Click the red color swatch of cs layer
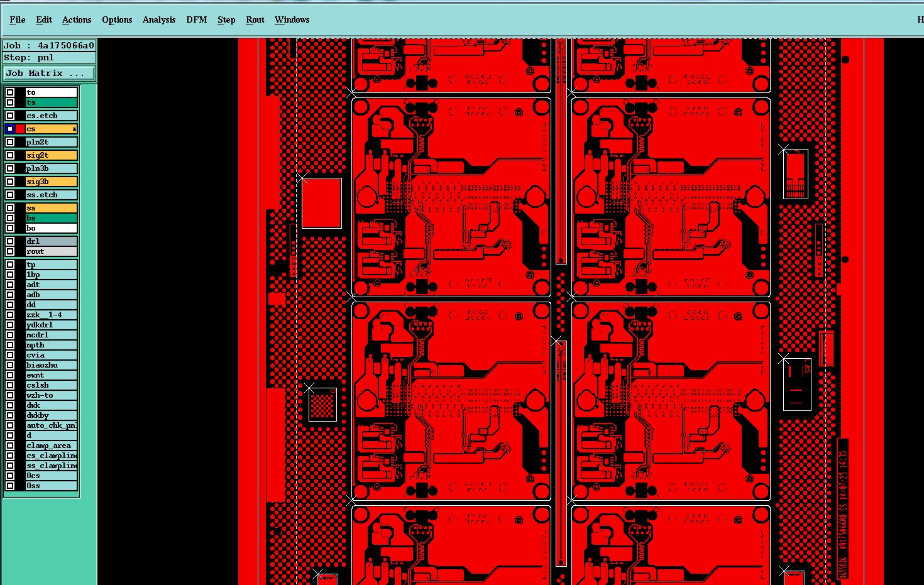Screen dimensions: 924x585 tap(20, 129)
